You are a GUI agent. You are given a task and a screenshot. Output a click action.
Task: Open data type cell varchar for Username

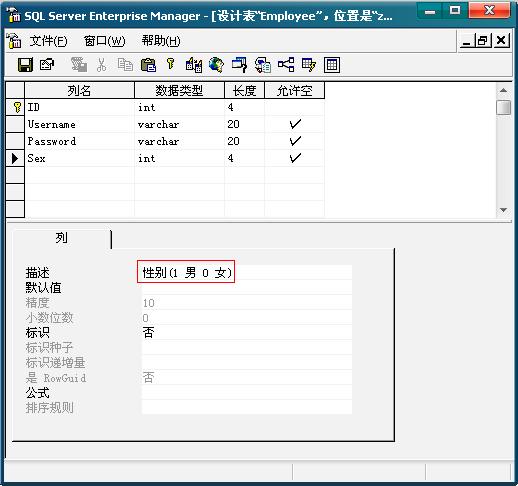(180, 124)
